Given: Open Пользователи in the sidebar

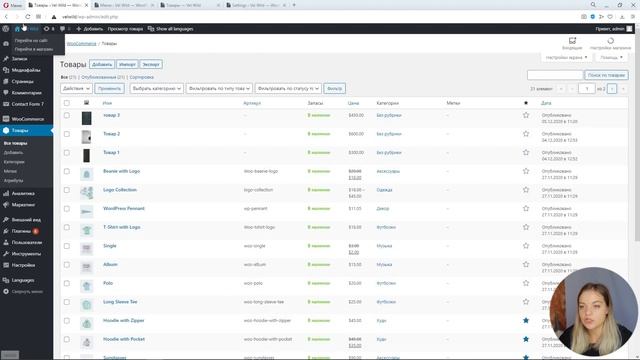Looking at the screenshot, I should tap(27, 242).
